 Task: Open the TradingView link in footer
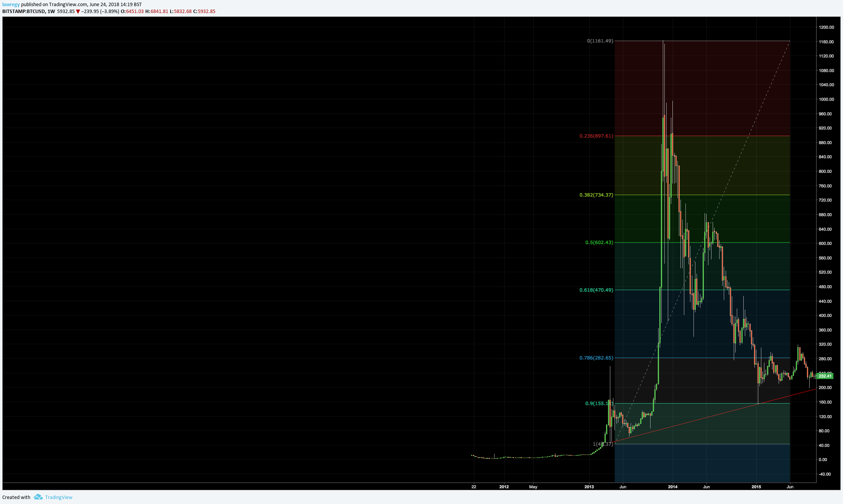click(59, 497)
